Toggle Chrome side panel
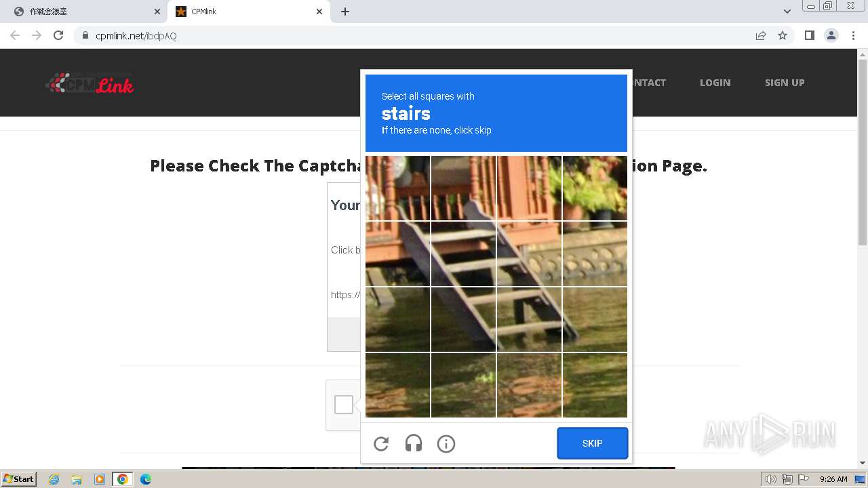Image resolution: width=868 pixels, height=488 pixels. (x=810, y=35)
